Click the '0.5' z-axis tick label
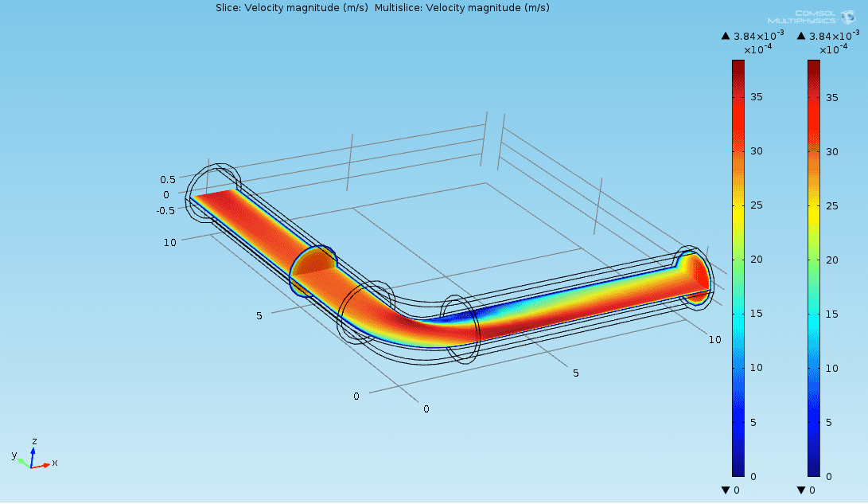The height and width of the screenshot is (504, 868). pos(167,179)
